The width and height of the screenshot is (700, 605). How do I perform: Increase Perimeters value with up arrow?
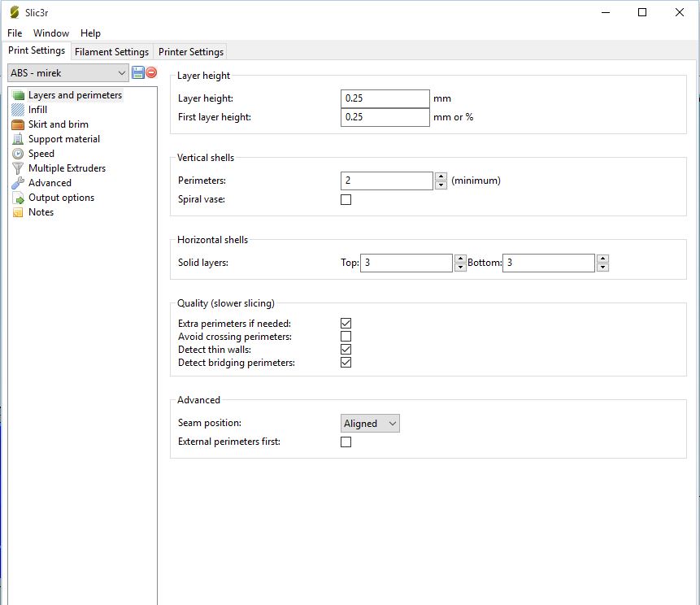(x=441, y=176)
